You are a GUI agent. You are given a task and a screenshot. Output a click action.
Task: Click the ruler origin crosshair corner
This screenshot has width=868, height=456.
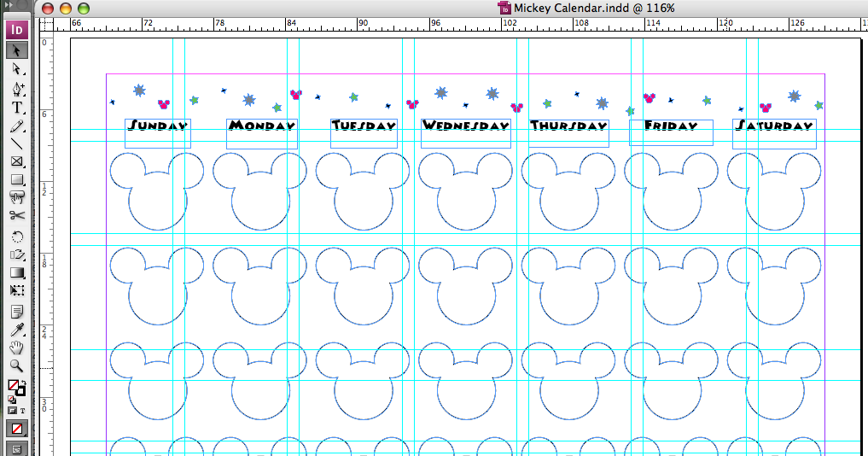pyautogui.click(x=46, y=24)
